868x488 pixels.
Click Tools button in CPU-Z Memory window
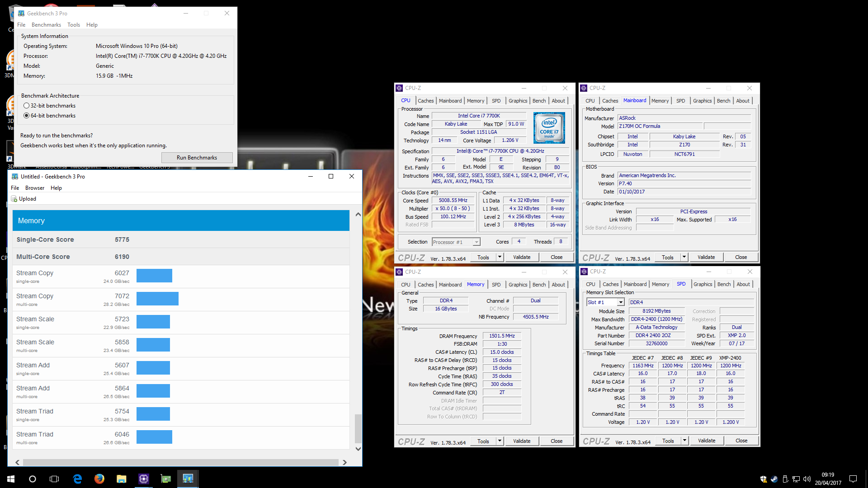pos(483,441)
